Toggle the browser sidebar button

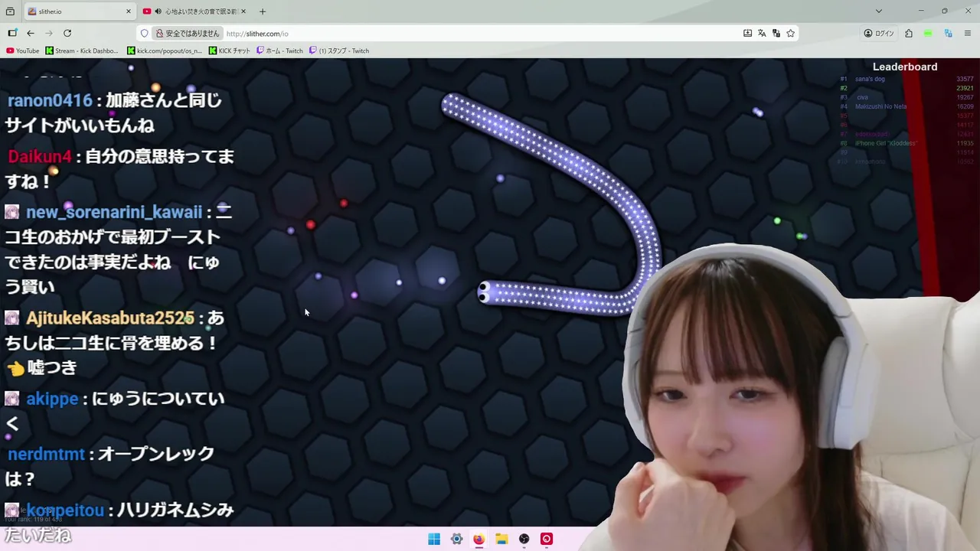click(12, 33)
